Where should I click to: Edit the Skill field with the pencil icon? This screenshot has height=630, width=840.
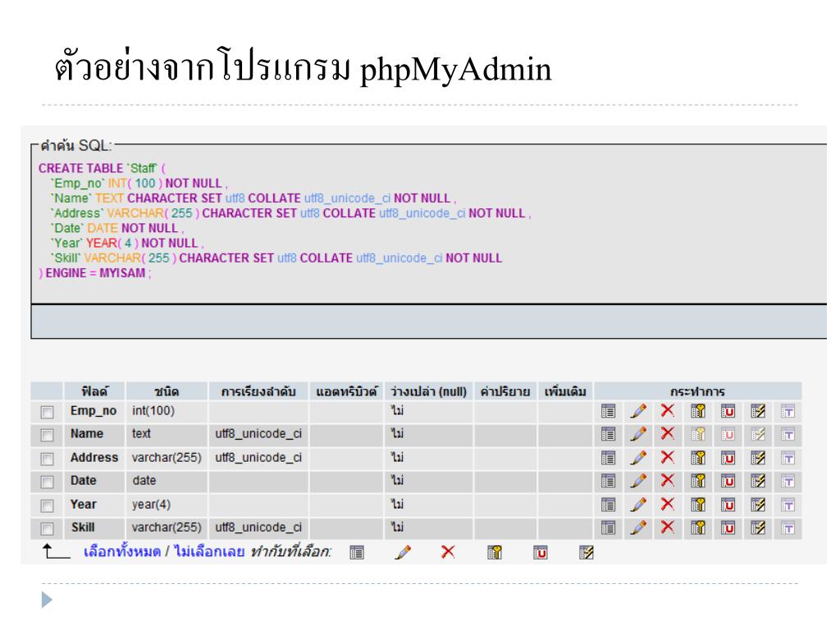coord(638,527)
